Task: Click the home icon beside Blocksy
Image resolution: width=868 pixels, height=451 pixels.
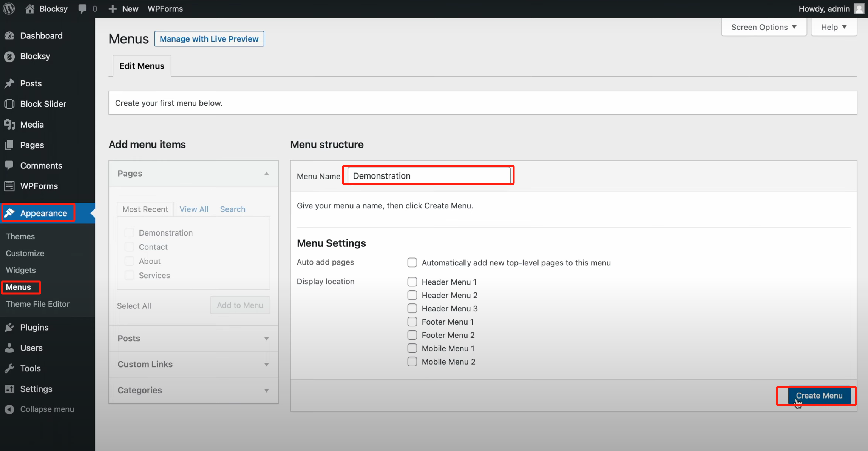Action: tap(30, 9)
